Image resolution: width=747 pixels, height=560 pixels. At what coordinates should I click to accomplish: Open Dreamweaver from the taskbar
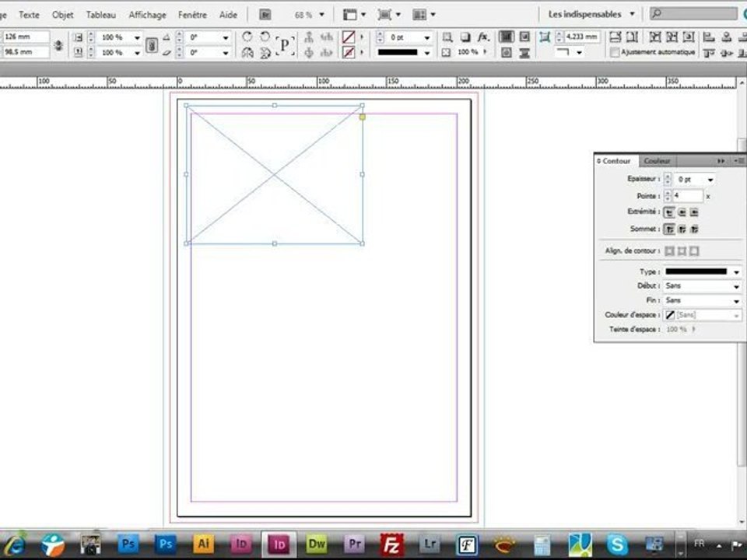pos(317,544)
